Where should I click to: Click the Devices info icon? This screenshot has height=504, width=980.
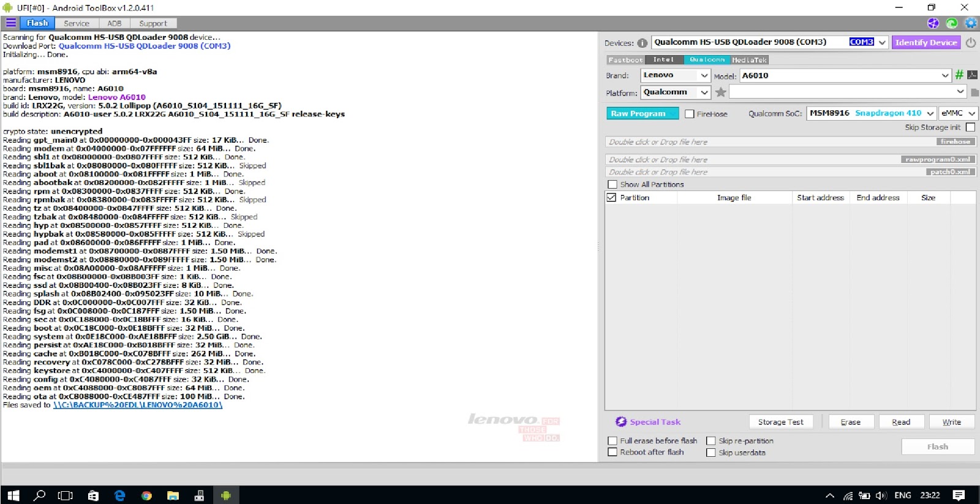pos(642,43)
